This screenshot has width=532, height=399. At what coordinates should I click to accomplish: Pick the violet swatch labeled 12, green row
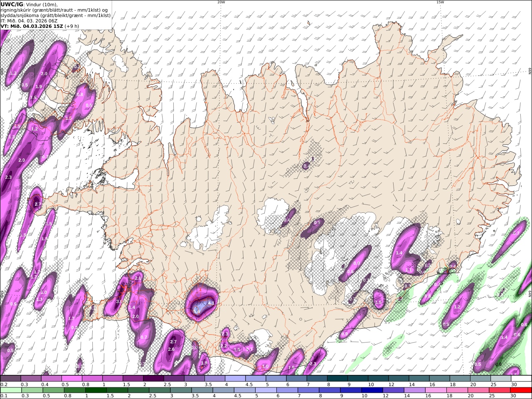(394, 390)
